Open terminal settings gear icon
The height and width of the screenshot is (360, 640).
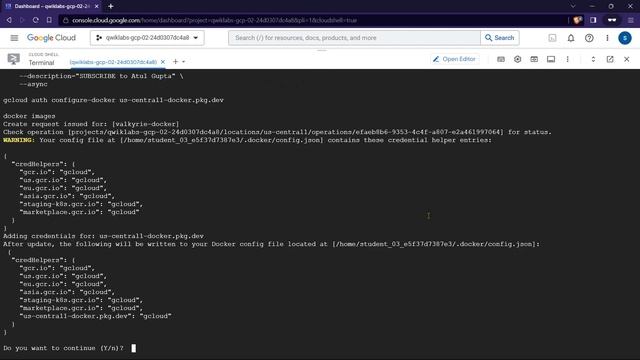[x=518, y=59]
